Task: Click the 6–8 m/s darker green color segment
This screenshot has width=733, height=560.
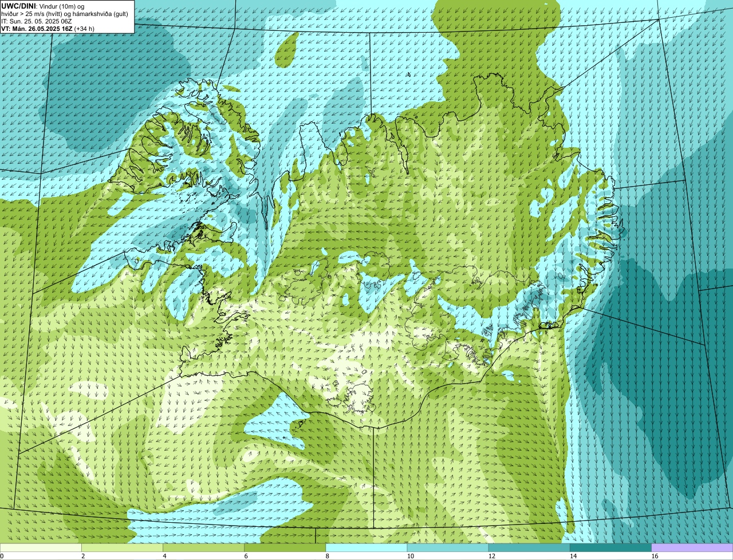Action: [x=285, y=547]
